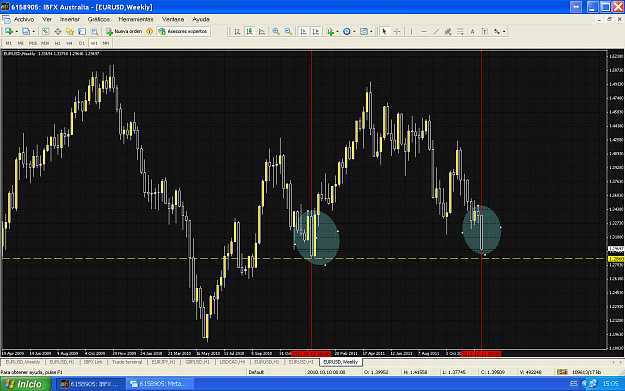Open the indicators list icon

(x=330, y=31)
